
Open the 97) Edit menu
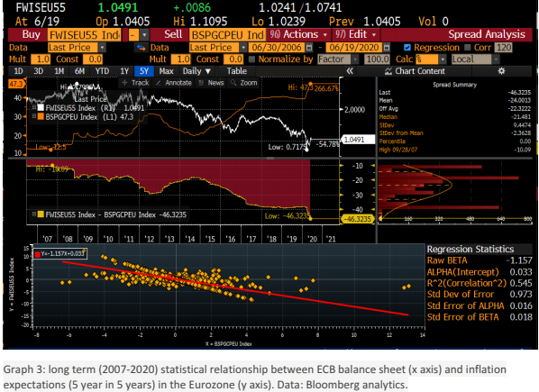coord(356,34)
